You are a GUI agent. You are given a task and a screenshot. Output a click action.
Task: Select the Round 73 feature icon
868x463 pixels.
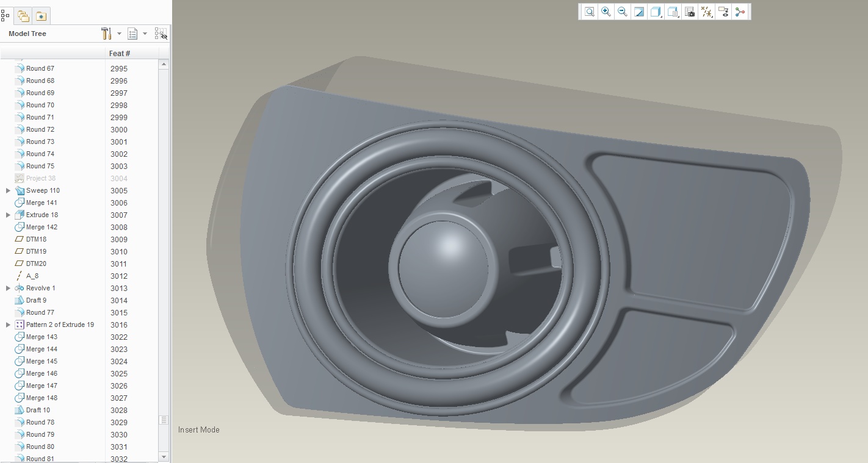click(19, 142)
